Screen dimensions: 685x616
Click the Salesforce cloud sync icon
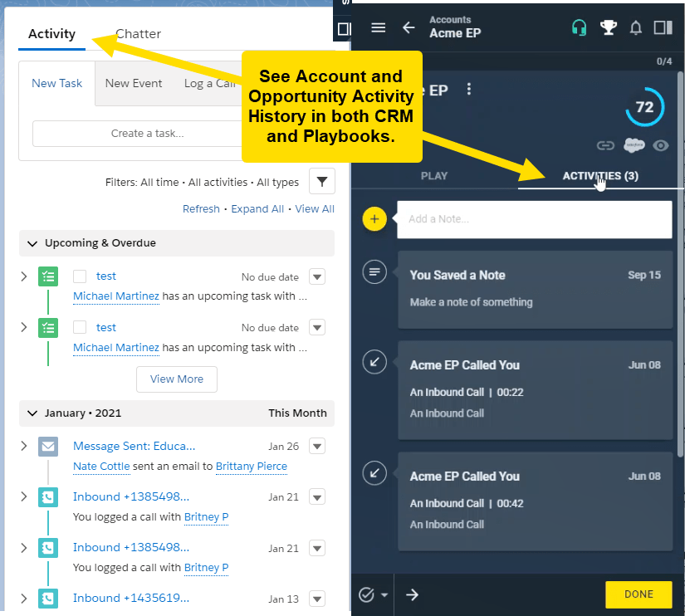point(633,145)
